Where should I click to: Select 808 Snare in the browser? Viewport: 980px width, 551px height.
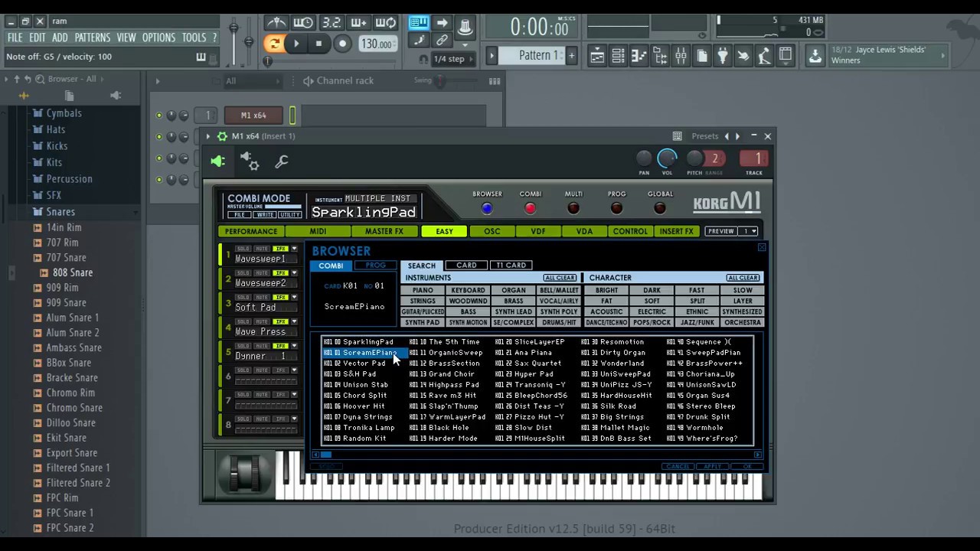(x=73, y=272)
